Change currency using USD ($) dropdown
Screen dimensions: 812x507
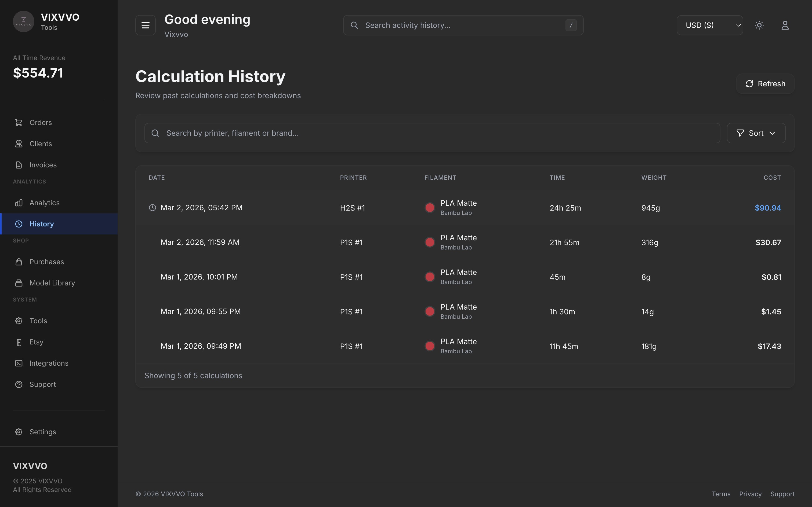710,25
